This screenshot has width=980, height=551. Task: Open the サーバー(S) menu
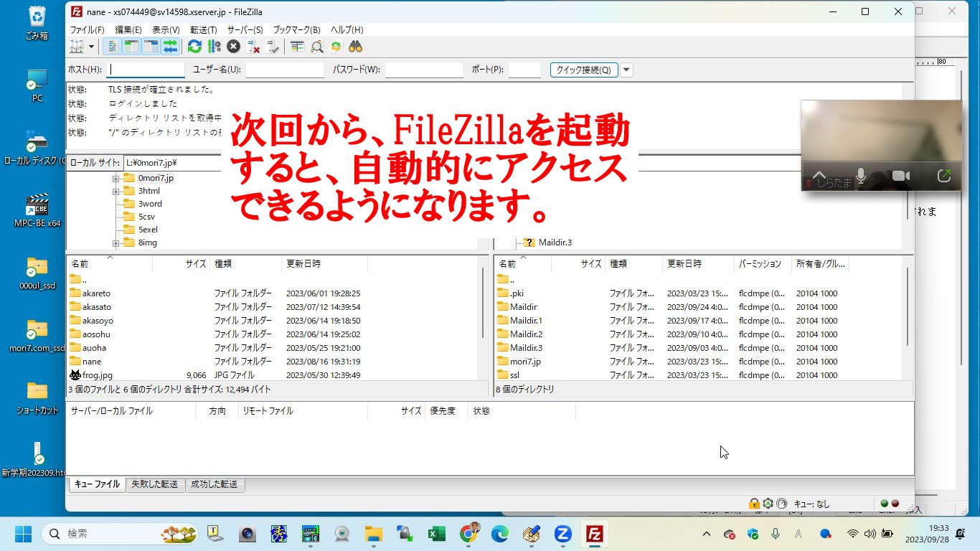(245, 29)
